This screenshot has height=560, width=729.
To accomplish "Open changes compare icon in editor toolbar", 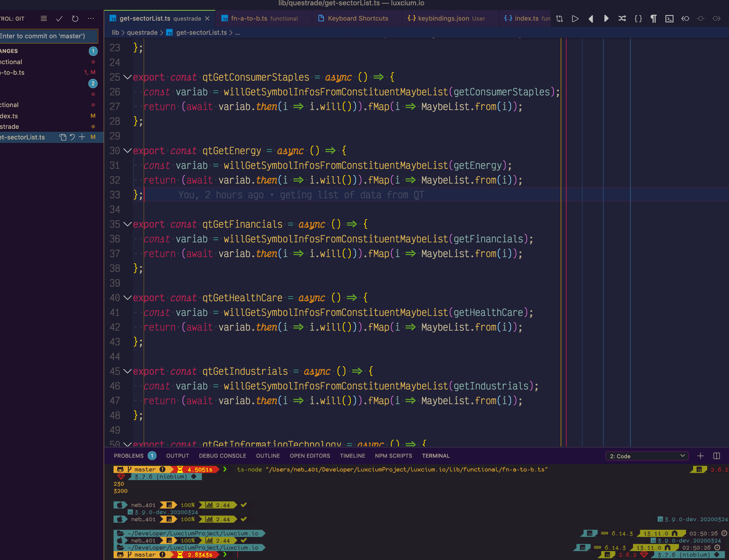I will (x=560, y=19).
